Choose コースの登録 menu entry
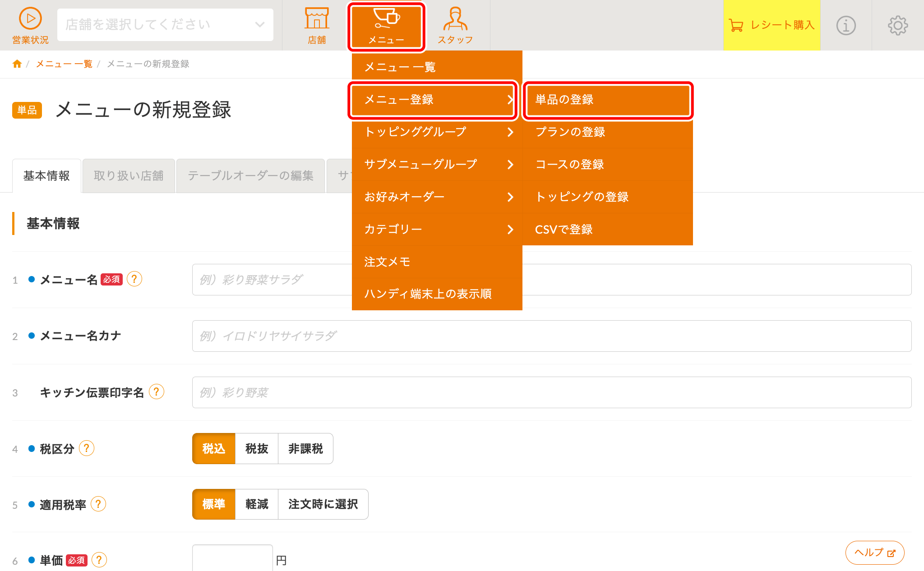 click(x=608, y=164)
